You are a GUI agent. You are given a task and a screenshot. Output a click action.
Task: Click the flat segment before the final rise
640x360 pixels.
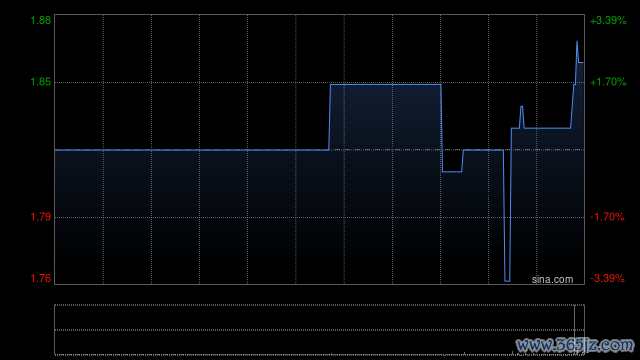[547, 128]
